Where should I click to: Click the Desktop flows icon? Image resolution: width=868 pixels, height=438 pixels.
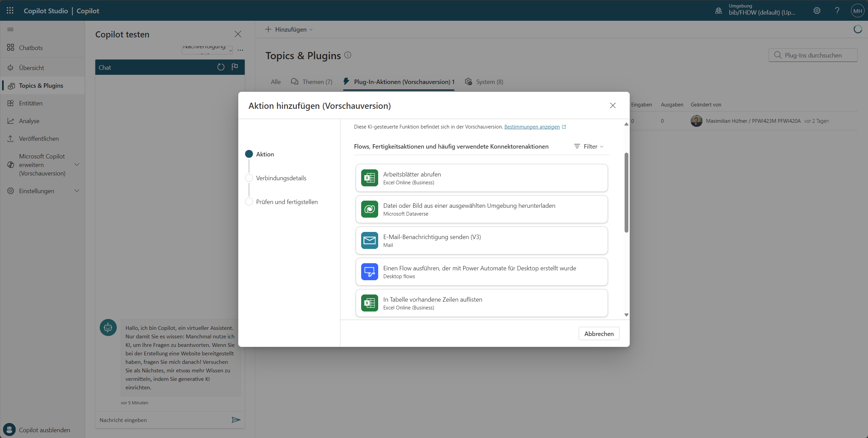[x=369, y=272]
